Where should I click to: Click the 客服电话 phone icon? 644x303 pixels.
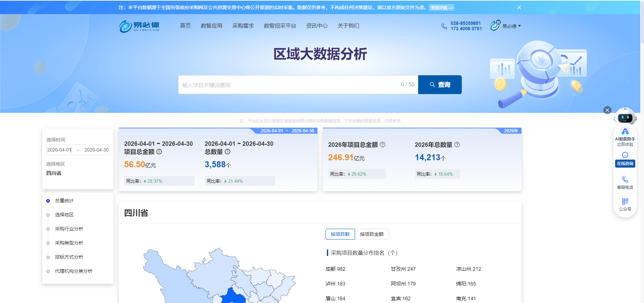[625, 179]
